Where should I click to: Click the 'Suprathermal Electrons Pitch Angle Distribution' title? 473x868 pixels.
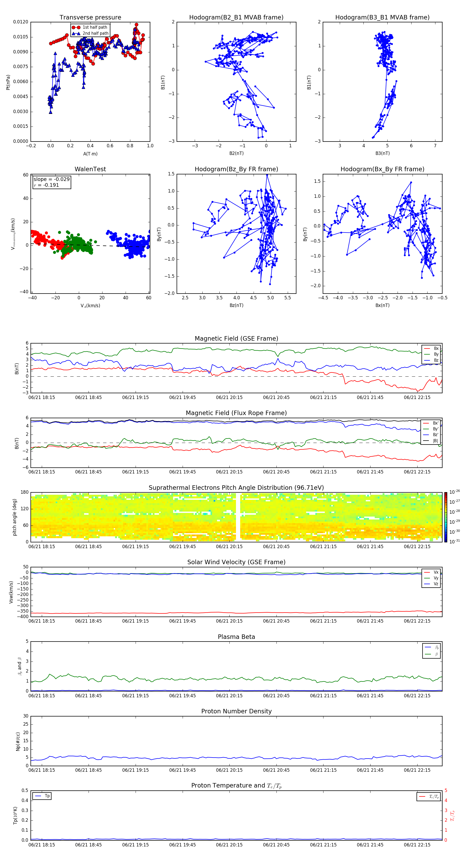(x=236, y=488)
